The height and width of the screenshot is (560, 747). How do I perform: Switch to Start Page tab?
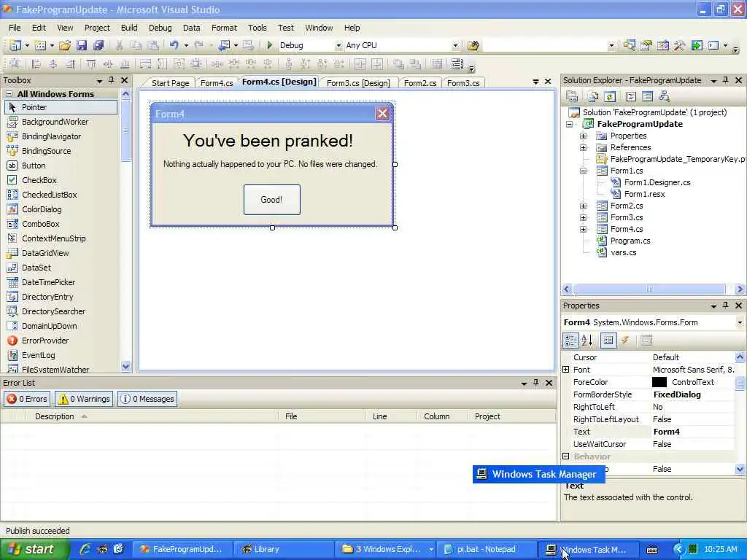[x=170, y=83]
